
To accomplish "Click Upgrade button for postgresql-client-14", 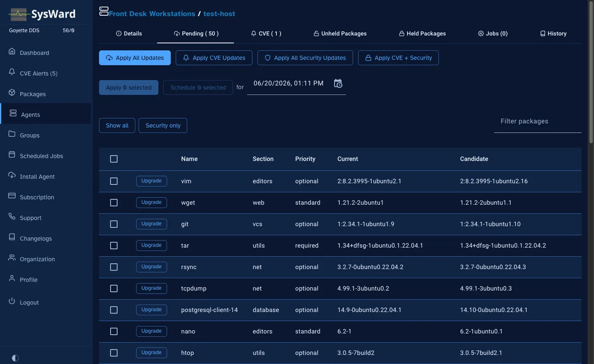I will point(152,310).
